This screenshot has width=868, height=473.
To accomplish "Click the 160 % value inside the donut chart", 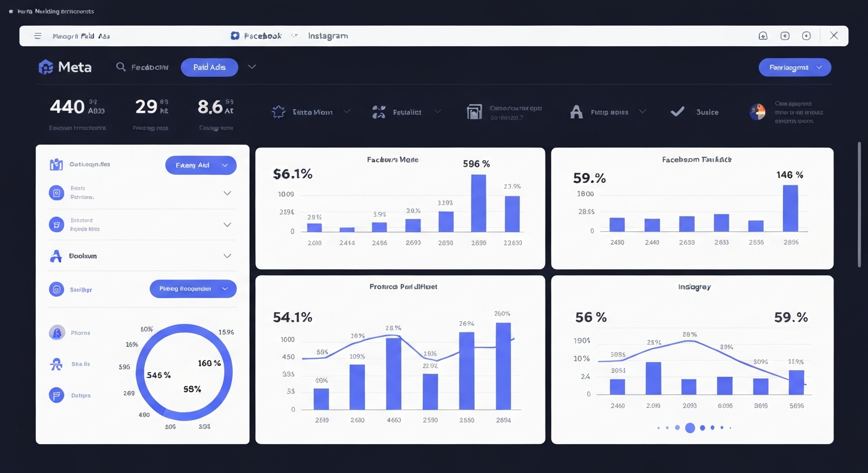I will click(x=209, y=363).
